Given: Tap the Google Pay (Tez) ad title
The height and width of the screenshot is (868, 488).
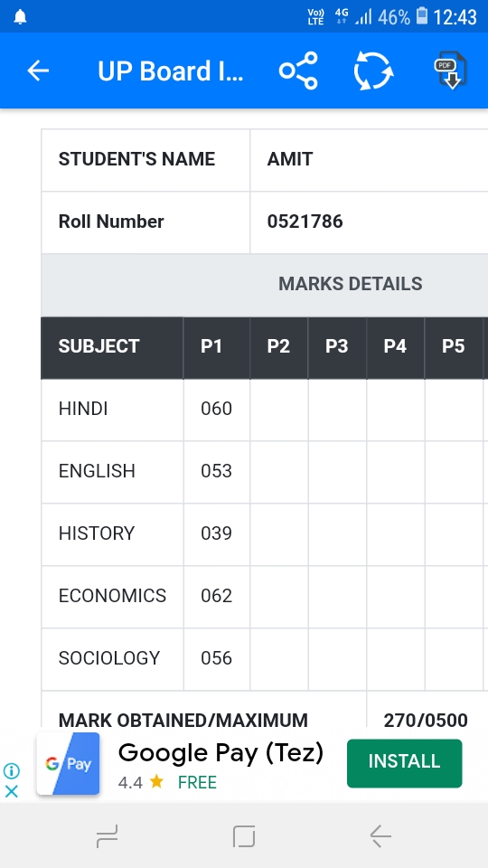Looking at the screenshot, I should pyautogui.click(x=221, y=753).
